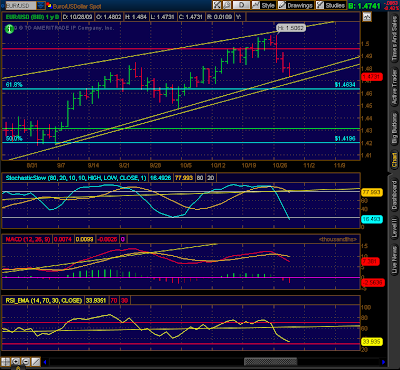Open the Drawings menu
The width and height of the screenshot is (400, 370).
(x=296, y=5)
